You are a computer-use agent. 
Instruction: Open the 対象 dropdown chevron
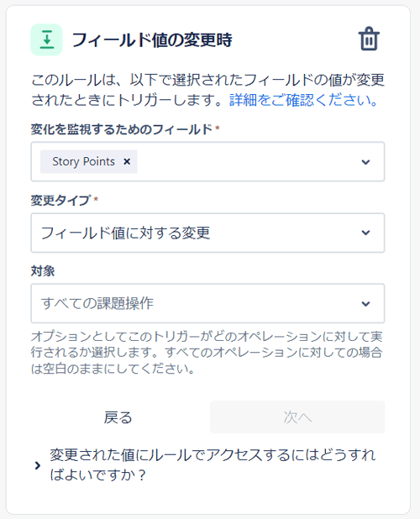(365, 303)
